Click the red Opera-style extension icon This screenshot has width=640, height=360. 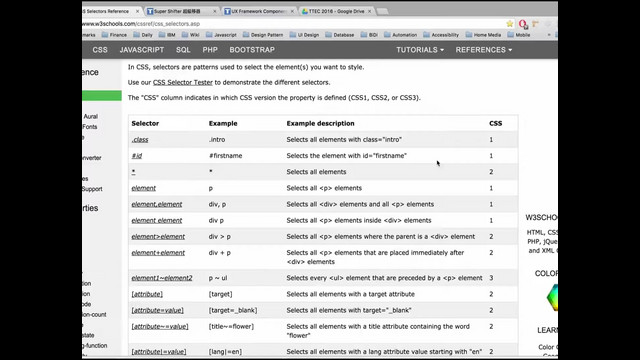(523, 24)
